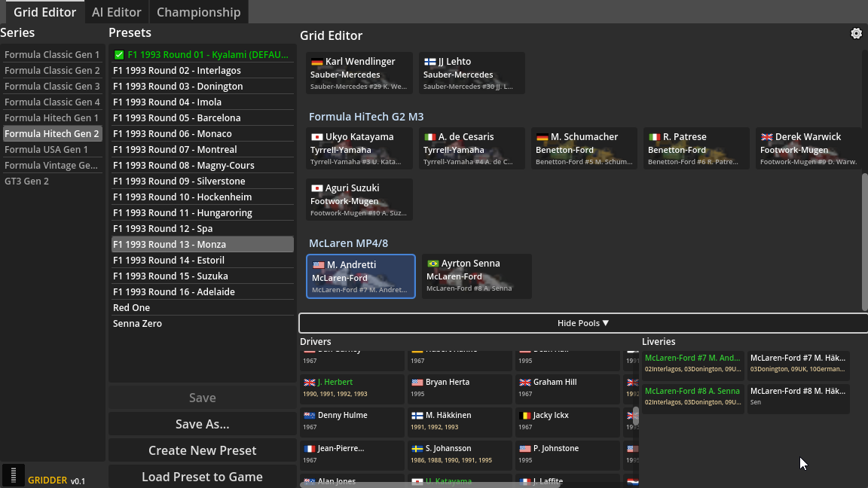Select the Formula Classic Gen 1 series
This screenshot has width=868, height=488.
(52, 55)
